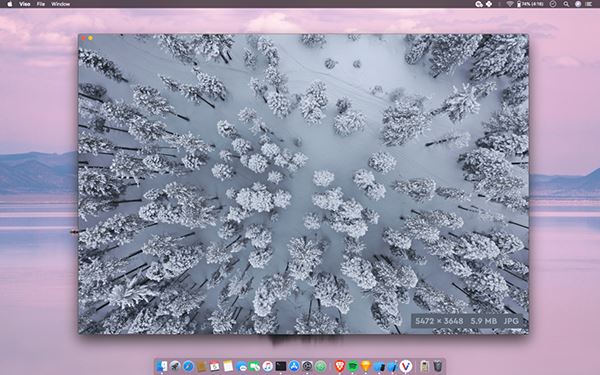
Task: Open the Wi-Fi status menu
Action: (510, 4)
